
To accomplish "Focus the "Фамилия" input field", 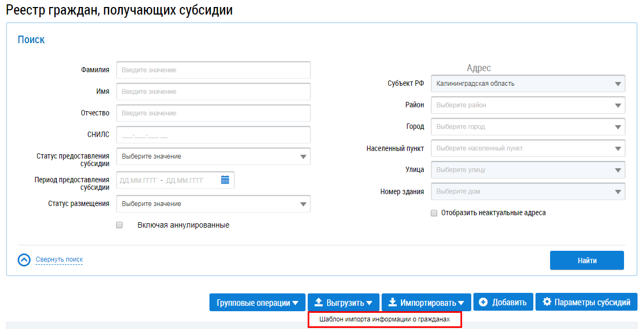I will click(213, 70).
